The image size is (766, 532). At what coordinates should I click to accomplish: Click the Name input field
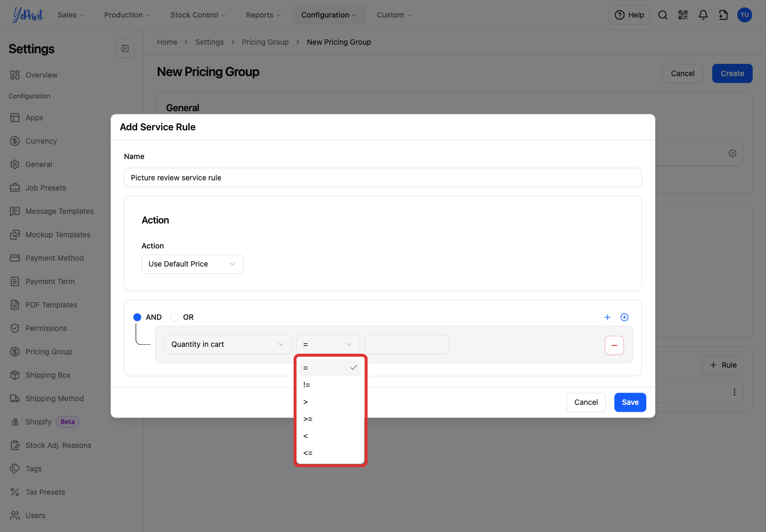(x=383, y=178)
